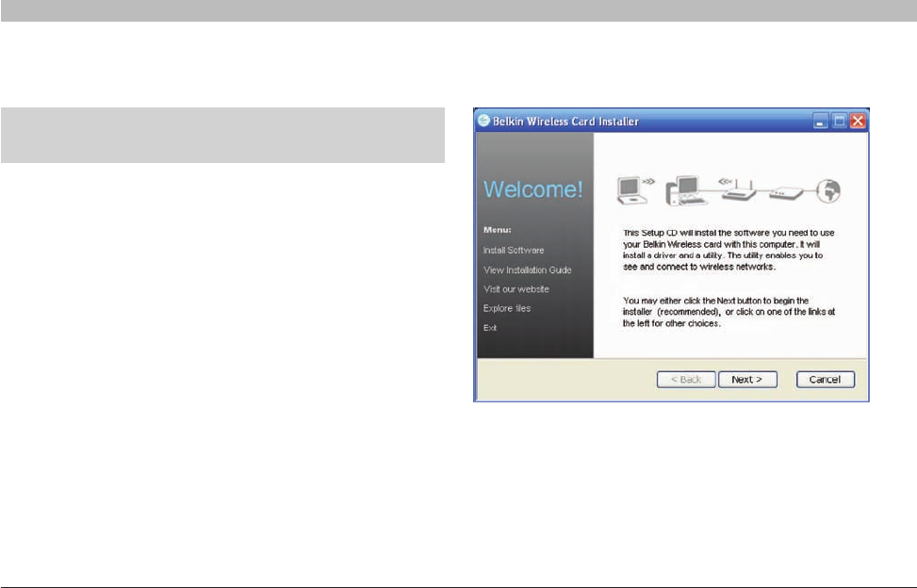Open View Installation Guide link
The width and height of the screenshot is (917, 588).
coord(528,270)
